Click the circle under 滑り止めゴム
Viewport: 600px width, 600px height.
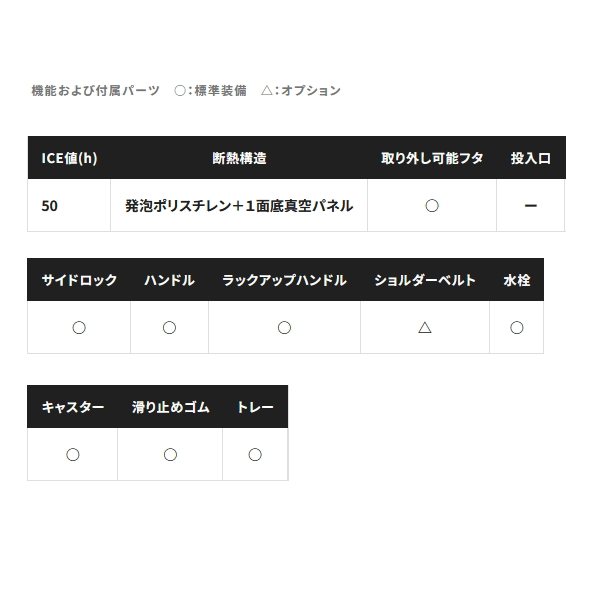coord(170,455)
